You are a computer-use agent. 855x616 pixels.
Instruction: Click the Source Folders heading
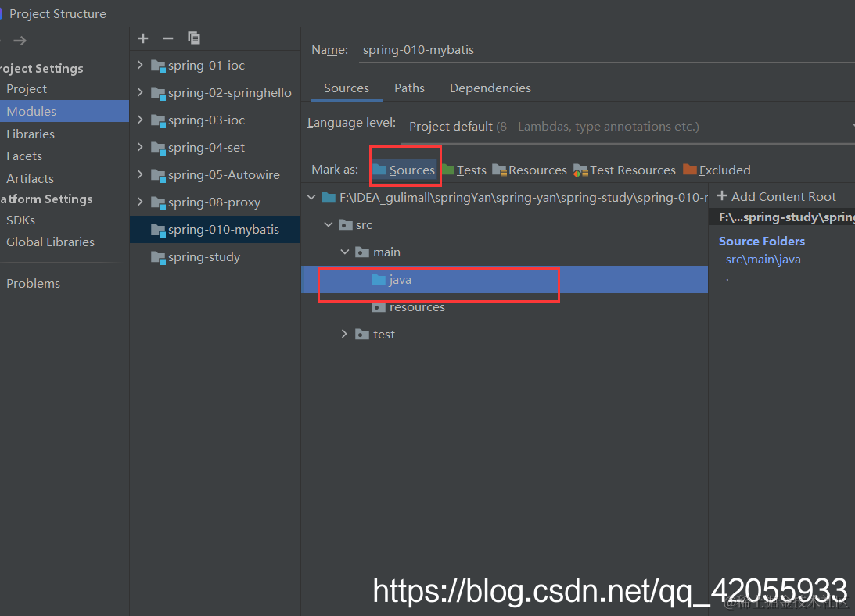(761, 242)
